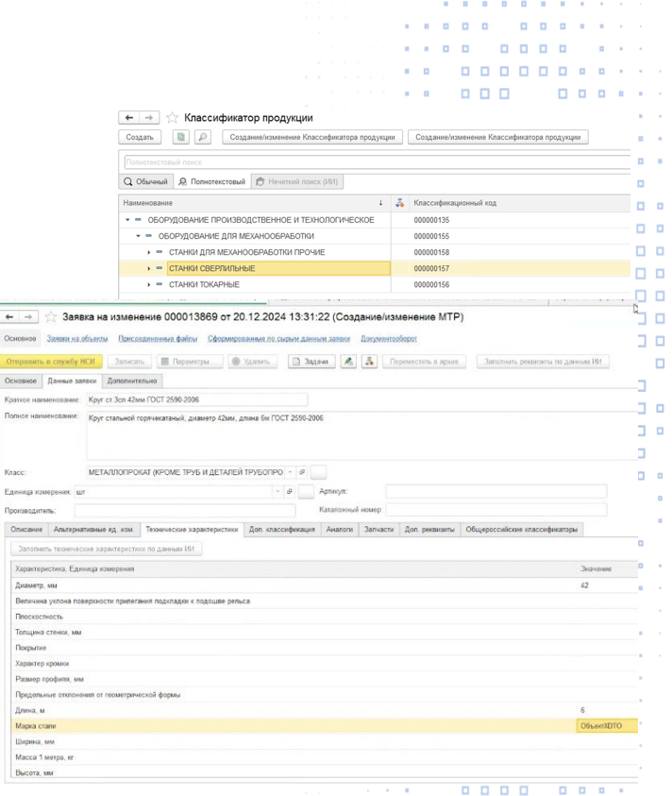The image size is (672, 796).
Task: Click Отправить в службу НСИ button
Action: coord(51,362)
